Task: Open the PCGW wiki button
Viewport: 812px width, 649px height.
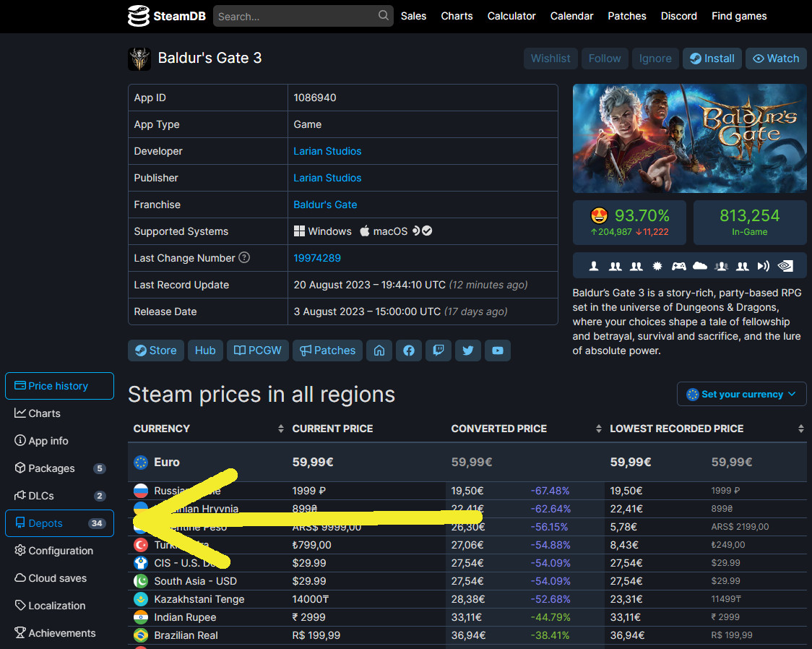Action: [257, 351]
